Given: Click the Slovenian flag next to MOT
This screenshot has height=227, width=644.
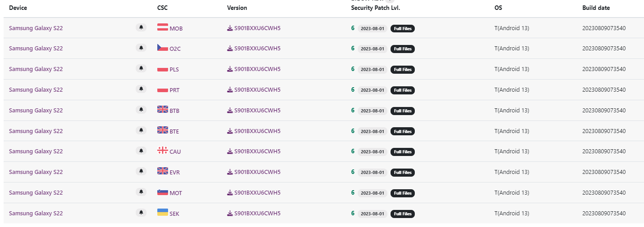Looking at the screenshot, I should [162, 192].
